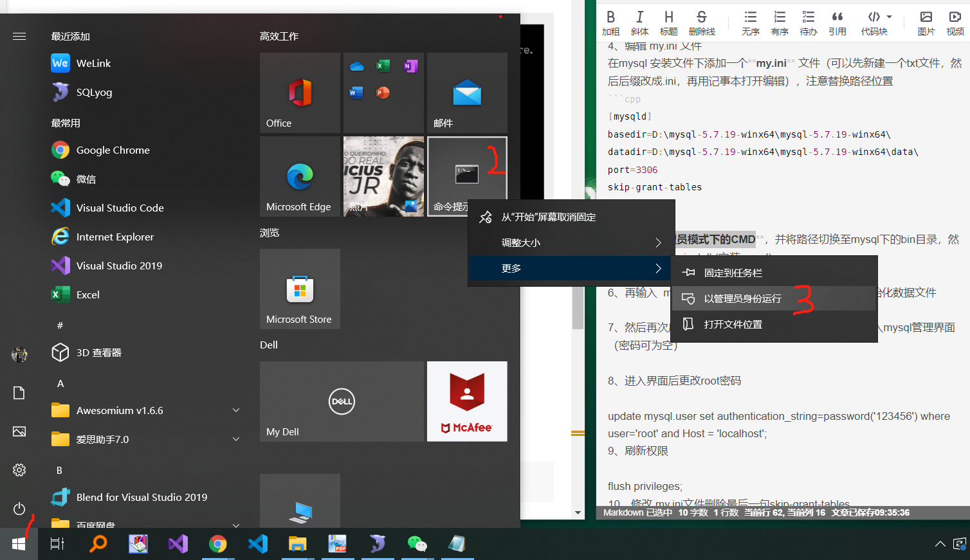Insert ordered list (有序)
Image resolution: width=970 pixels, height=560 pixels.
[x=780, y=23]
